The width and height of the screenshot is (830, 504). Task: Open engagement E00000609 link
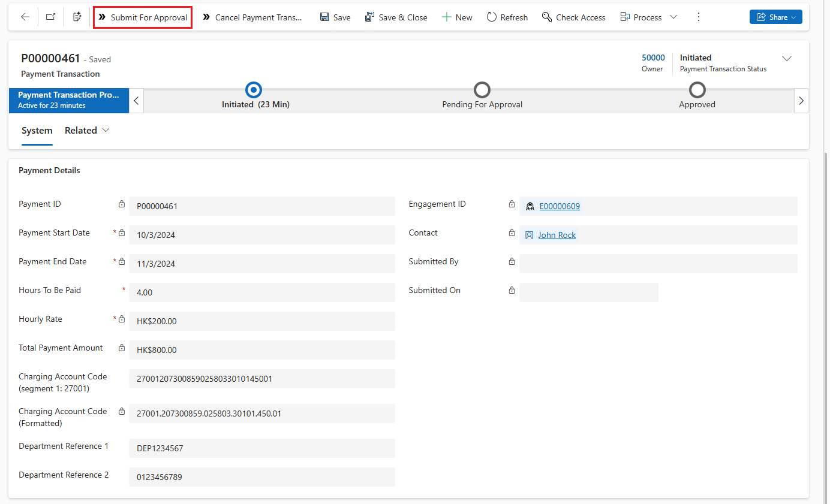(560, 206)
